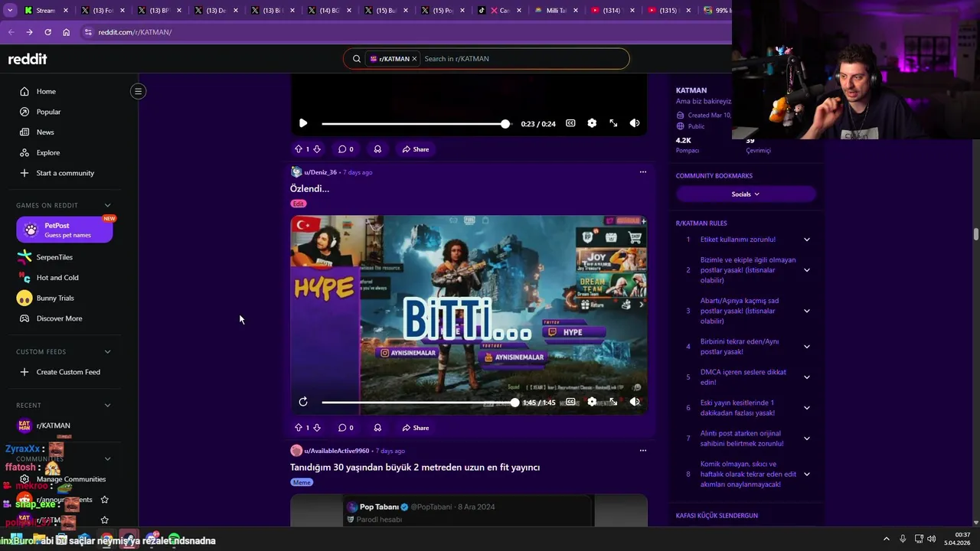The image size is (980, 551).
Task: Open options menu of the Özlendi post
Action: pos(642,172)
